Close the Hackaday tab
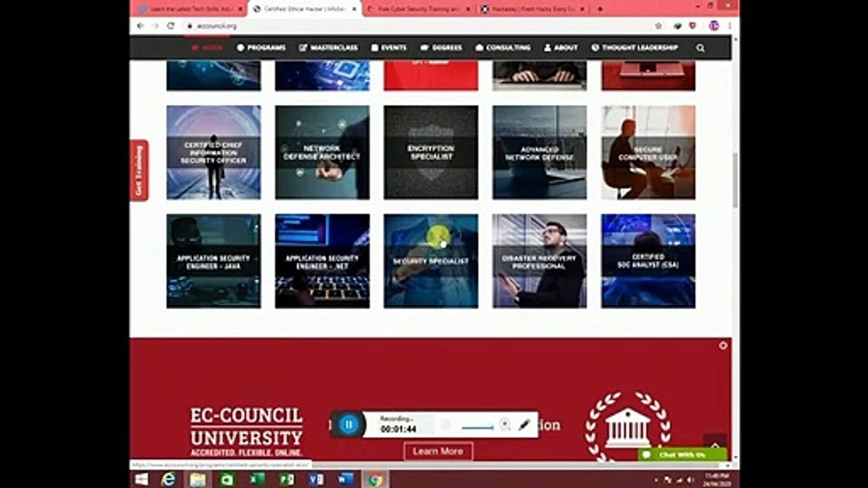The width and height of the screenshot is (868, 488). (583, 9)
